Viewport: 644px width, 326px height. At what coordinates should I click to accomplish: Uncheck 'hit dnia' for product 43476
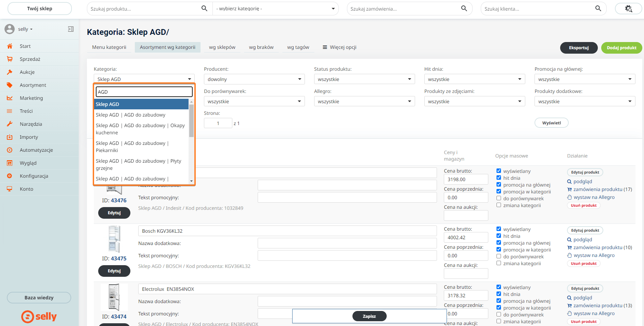tap(499, 178)
